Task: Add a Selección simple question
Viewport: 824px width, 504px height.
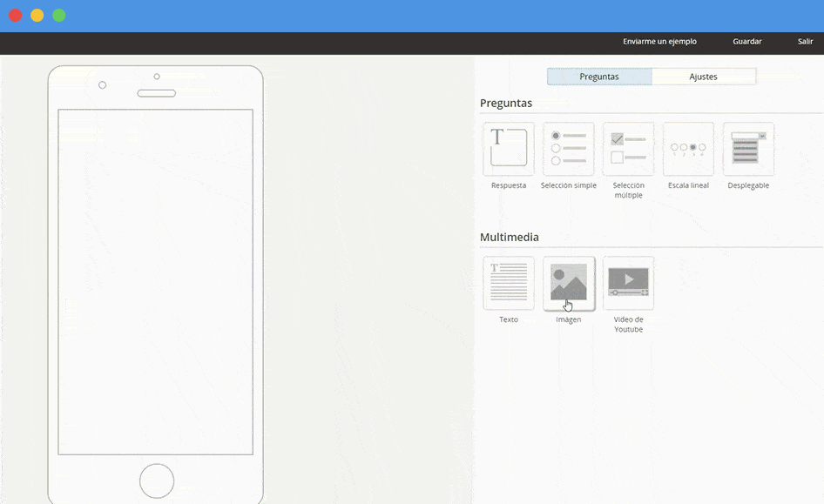Action: pyautogui.click(x=568, y=147)
